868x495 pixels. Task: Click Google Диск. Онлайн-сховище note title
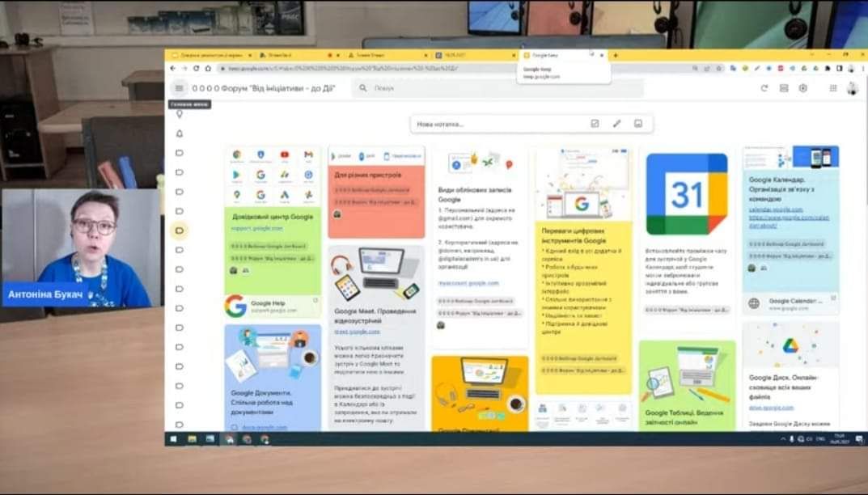pos(783,387)
